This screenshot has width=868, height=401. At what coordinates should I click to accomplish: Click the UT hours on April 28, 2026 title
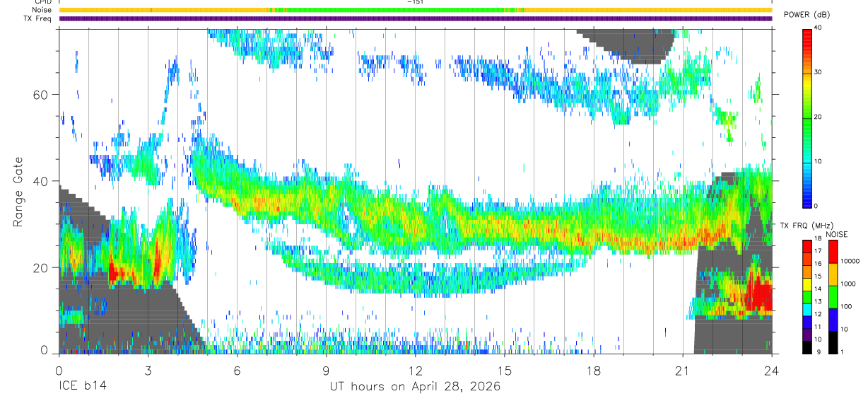(415, 386)
